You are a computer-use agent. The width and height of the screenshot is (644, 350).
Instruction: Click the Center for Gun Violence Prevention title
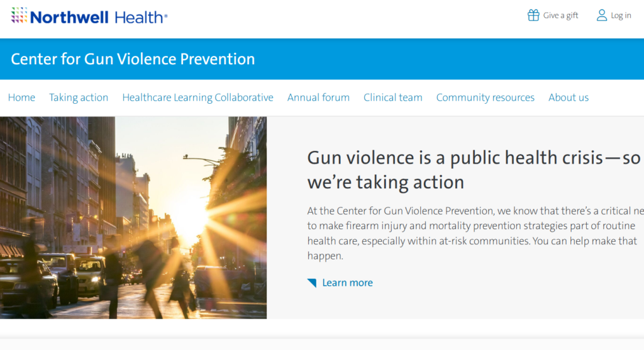pyautogui.click(x=133, y=59)
